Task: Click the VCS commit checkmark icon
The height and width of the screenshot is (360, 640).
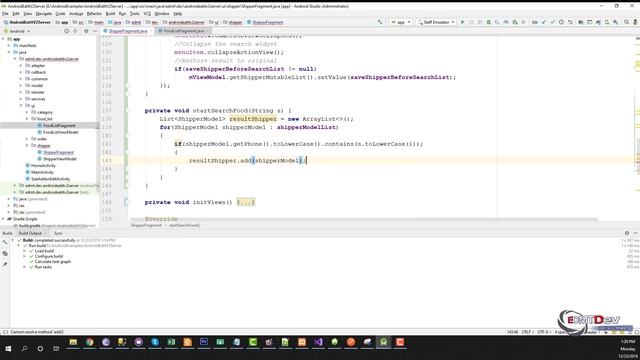Action: pyautogui.click(x=552, y=22)
